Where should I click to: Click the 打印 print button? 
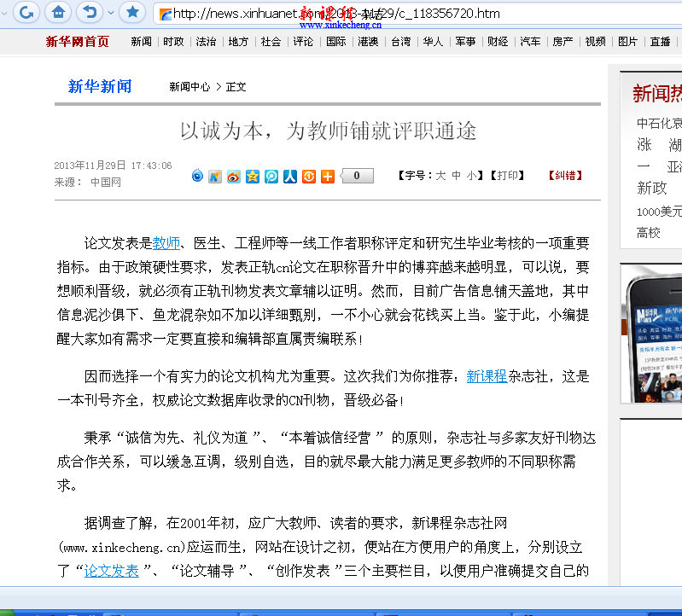coord(507,176)
